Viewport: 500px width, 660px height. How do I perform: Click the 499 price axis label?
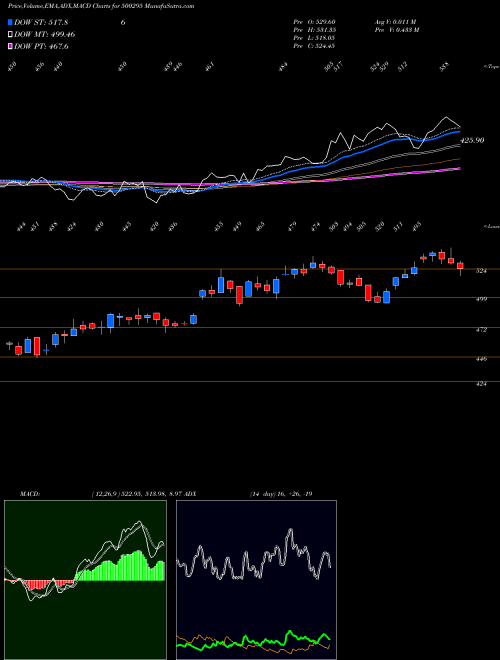pyautogui.click(x=481, y=299)
